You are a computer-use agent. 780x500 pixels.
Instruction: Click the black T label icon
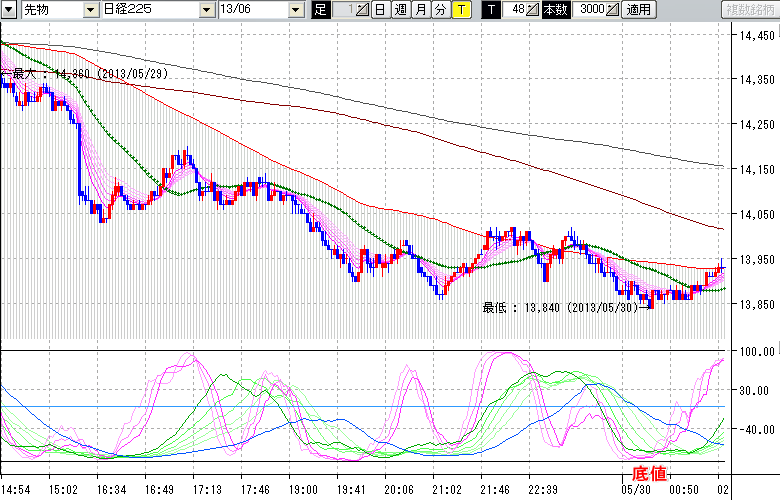pyautogui.click(x=490, y=10)
